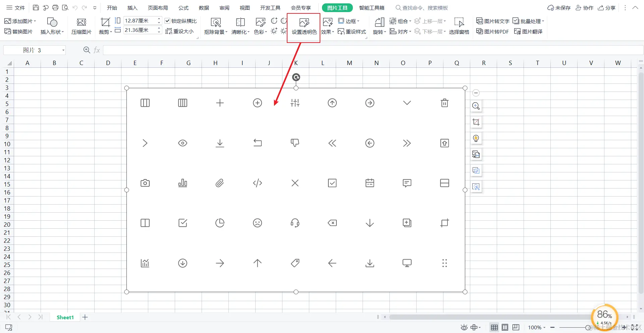Viewport: 644px width, 333px height.
Task: Click the add new sheet plus button
Action: point(85,317)
